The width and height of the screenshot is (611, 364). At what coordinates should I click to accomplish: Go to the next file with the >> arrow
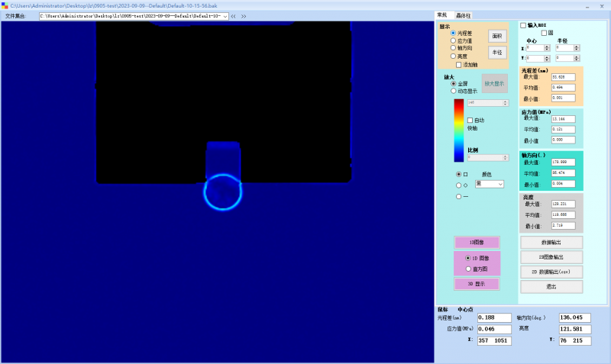pyautogui.click(x=244, y=16)
